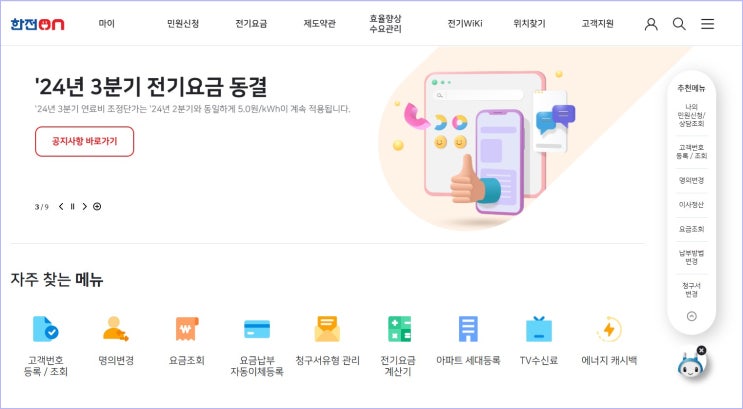Open the user account profile icon

[x=651, y=24]
